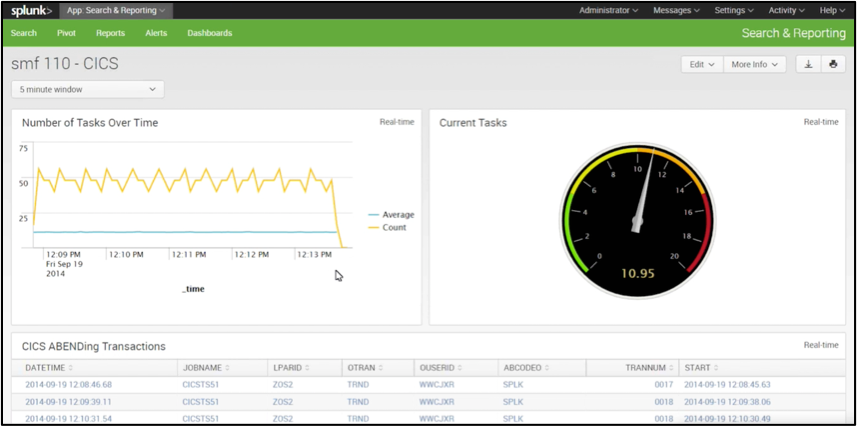857x426 pixels.
Task: Sort table by OTRAN column
Action: click(x=365, y=368)
